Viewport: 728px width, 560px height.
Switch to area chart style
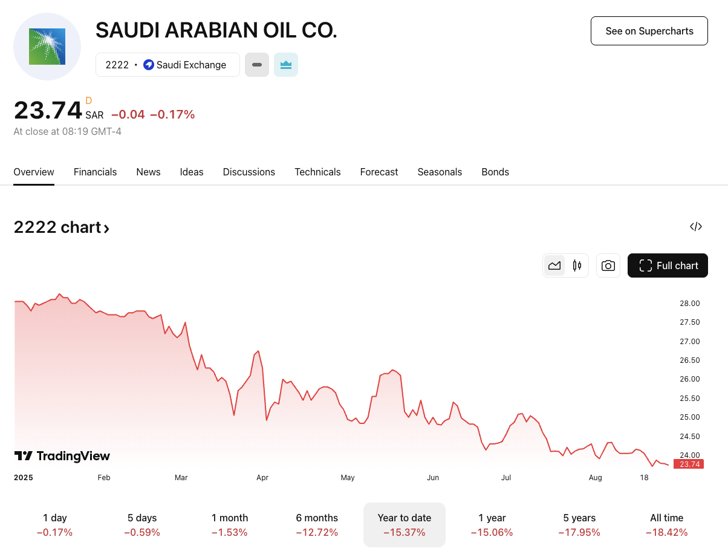[554, 265]
